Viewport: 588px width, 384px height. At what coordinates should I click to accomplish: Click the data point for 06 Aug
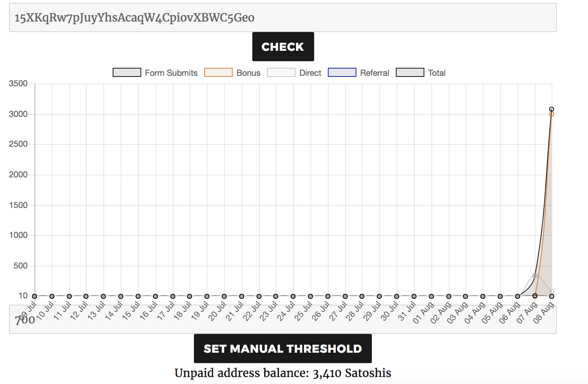(x=517, y=296)
